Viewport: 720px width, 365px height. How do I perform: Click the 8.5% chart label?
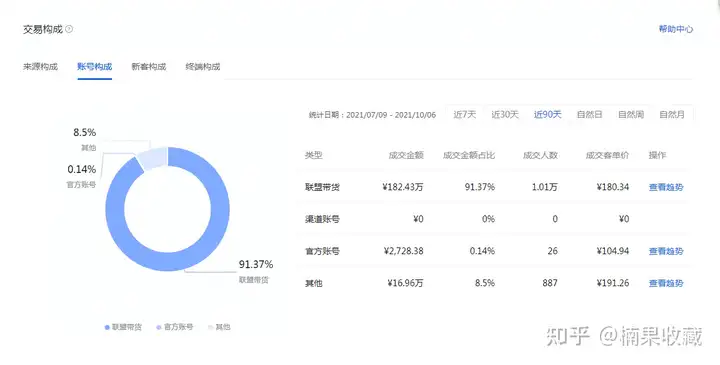pyautogui.click(x=84, y=133)
